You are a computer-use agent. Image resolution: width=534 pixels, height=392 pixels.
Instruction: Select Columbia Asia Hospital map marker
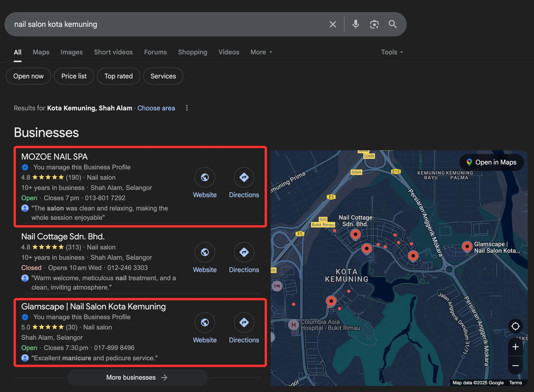pyautogui.click(x=293, y=325)
